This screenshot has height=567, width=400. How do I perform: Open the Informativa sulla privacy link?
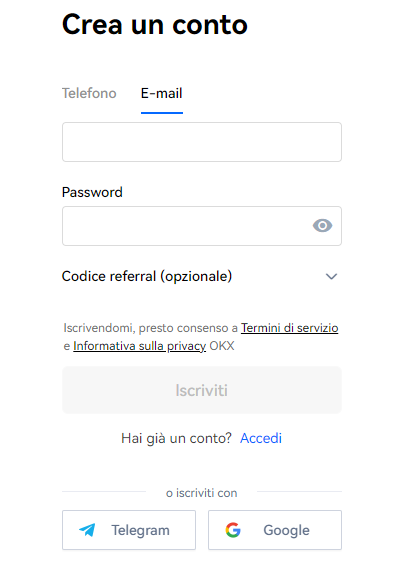(x=140, y=346)
